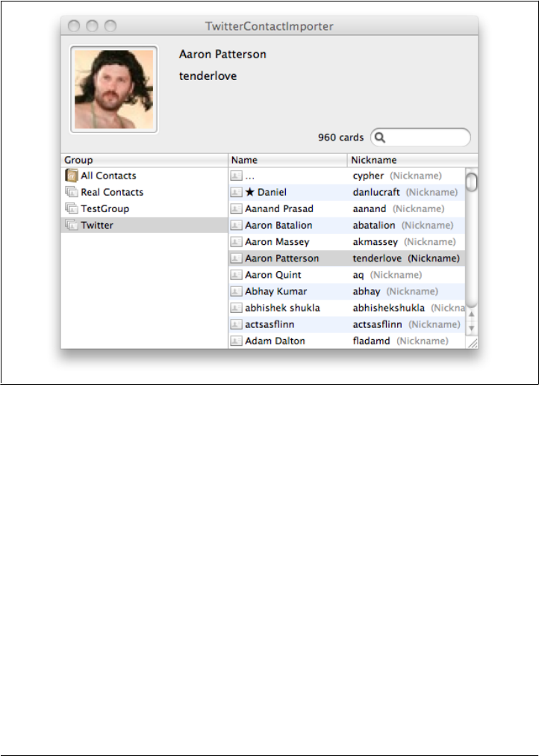Select the All Contacts group

(x=144, y=176)
